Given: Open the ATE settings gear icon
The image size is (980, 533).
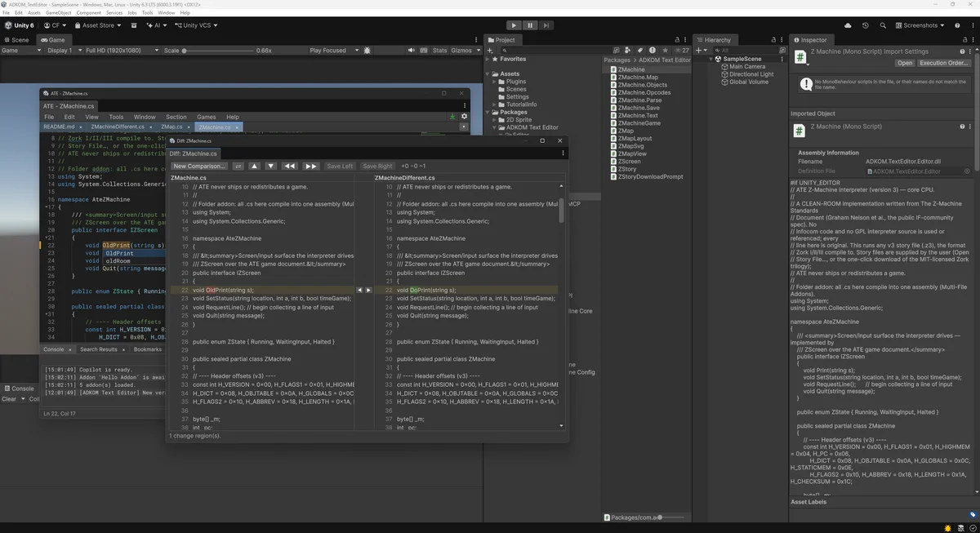Looking at the screenshot, I should pos(464,117).
